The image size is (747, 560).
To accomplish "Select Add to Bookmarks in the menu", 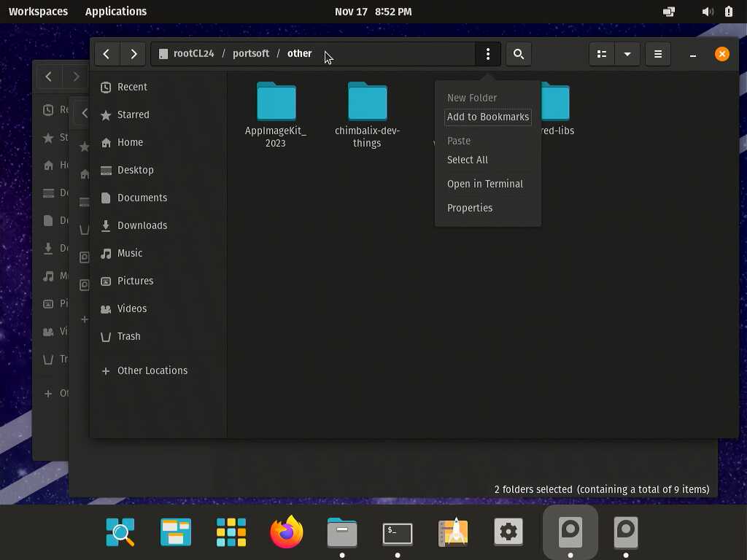I will (x=487, y=117).
